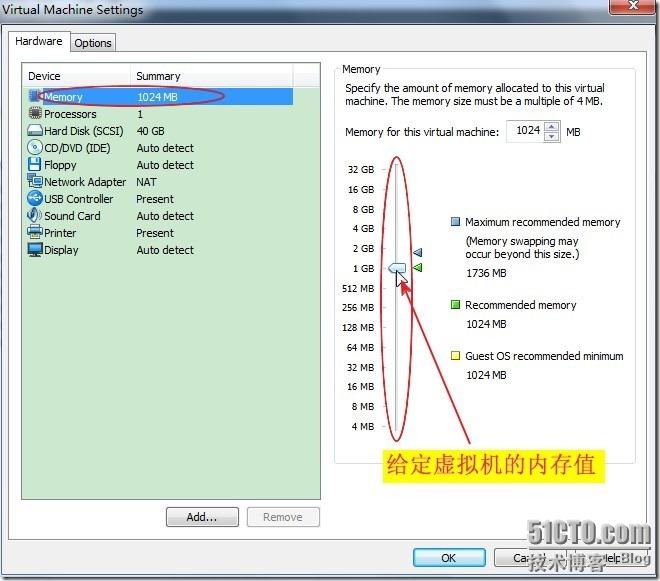Screen dimensions: 660x581
Task: Select the Memory device icon
Action: click(x=35, y=96)
